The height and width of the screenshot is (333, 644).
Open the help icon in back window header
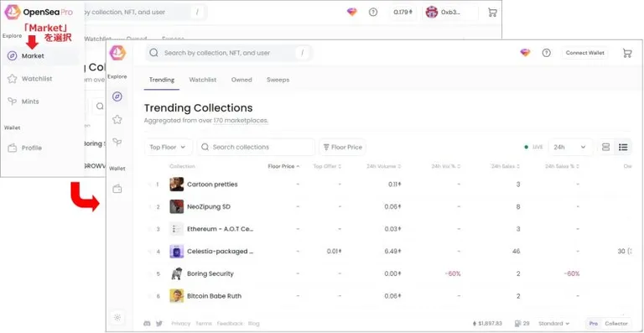373,13
